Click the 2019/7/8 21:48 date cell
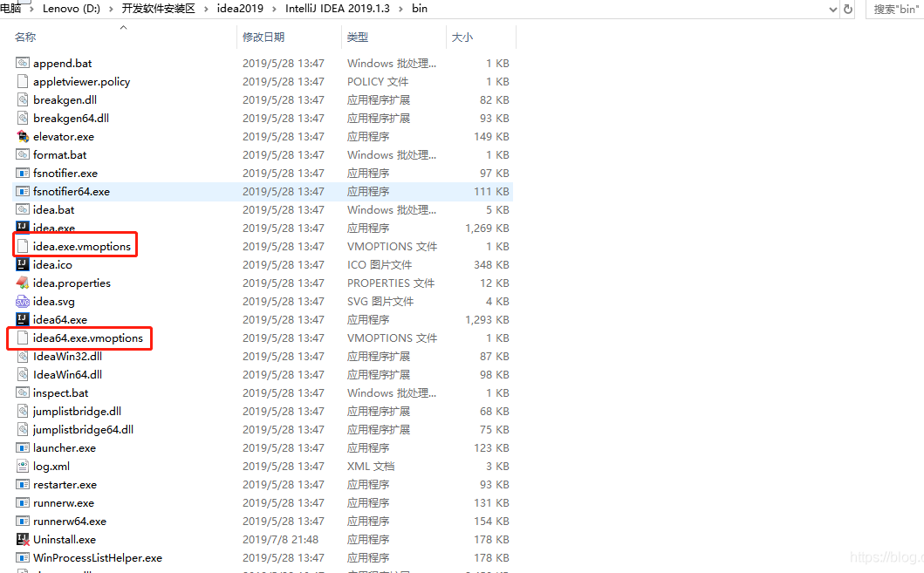924x573 pixels. (x=280, y=540)
